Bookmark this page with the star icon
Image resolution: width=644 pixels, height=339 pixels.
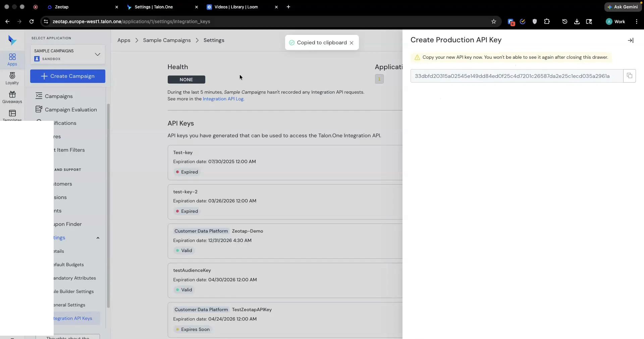point(494,21)
